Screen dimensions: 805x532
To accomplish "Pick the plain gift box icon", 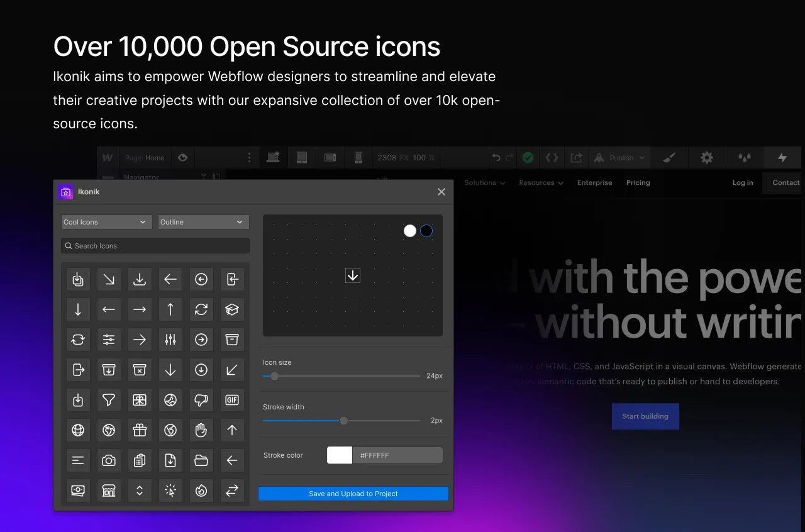I will [x=140, y=430].
